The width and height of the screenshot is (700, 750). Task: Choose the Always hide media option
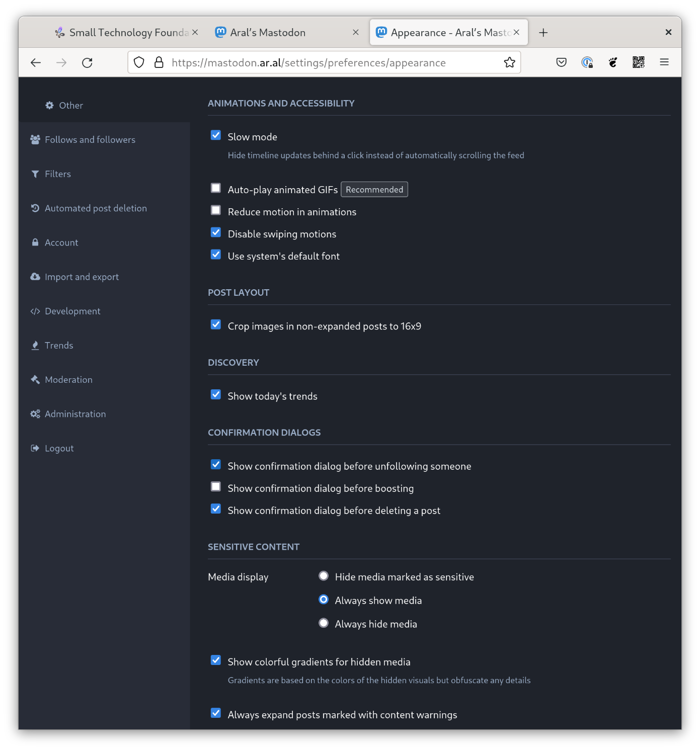[324, 623]
